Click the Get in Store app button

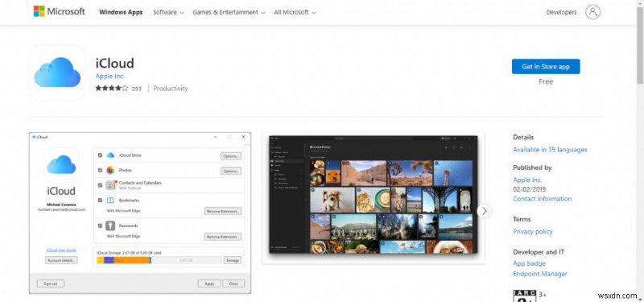(x=546, y=67)
